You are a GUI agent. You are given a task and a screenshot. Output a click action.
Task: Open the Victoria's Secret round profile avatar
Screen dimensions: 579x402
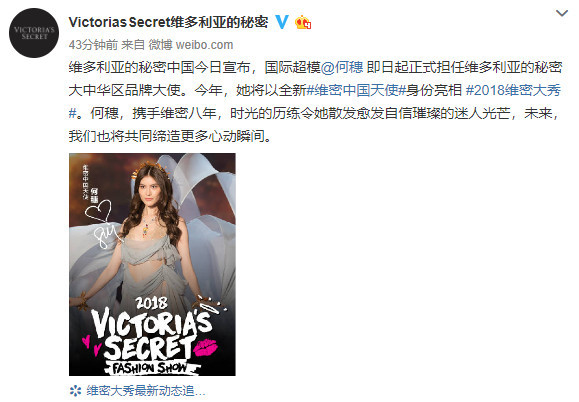coord(34,33)
